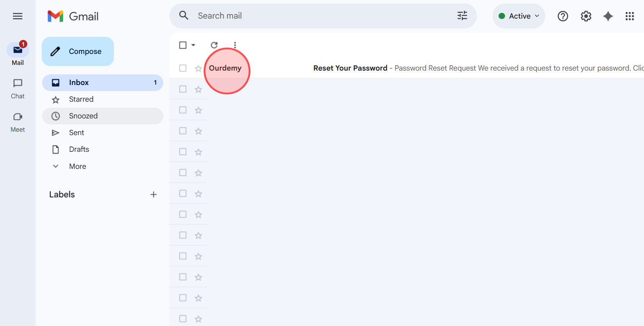
Task: Click the inbox unread count badge on Mail
Action: pyautogui.click(x=23, y=44)
